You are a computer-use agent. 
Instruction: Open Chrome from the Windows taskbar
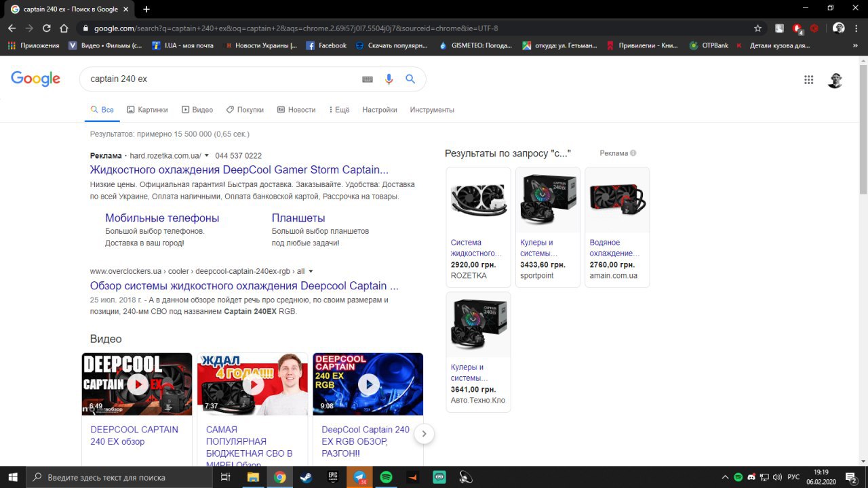click(279, 477)
